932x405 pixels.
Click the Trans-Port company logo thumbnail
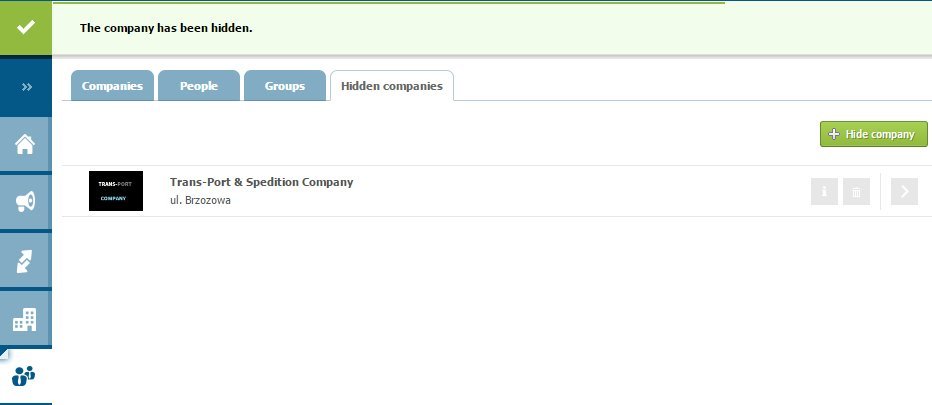(116, 191)
